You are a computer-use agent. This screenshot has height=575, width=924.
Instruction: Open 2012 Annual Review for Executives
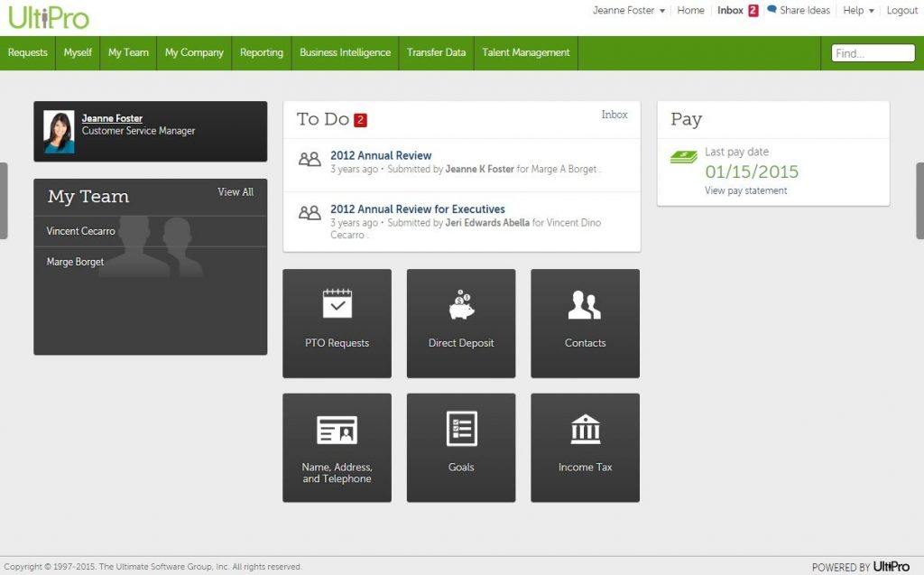pyautogui.click(x=417, y=209)
